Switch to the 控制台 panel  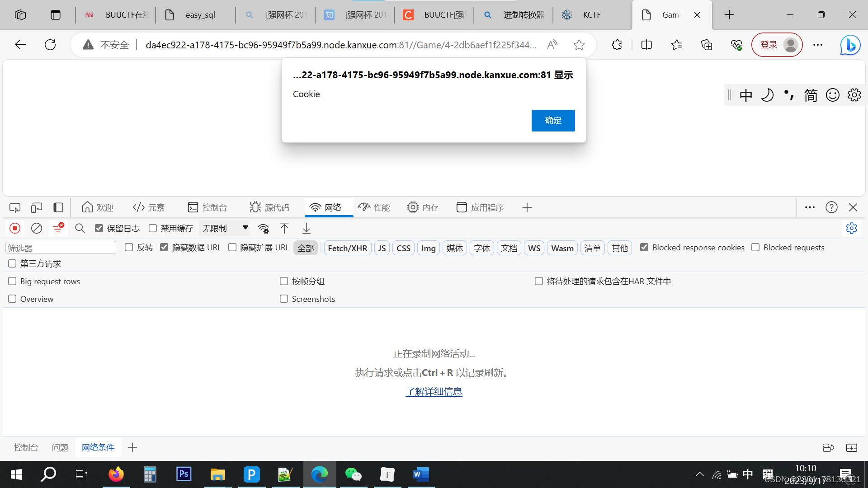tap(208, 207)
